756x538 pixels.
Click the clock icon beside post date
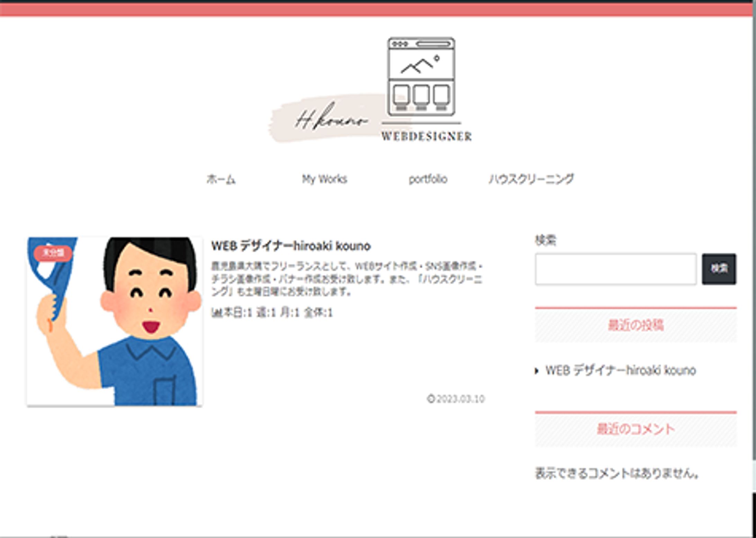[x=431, y=399]
